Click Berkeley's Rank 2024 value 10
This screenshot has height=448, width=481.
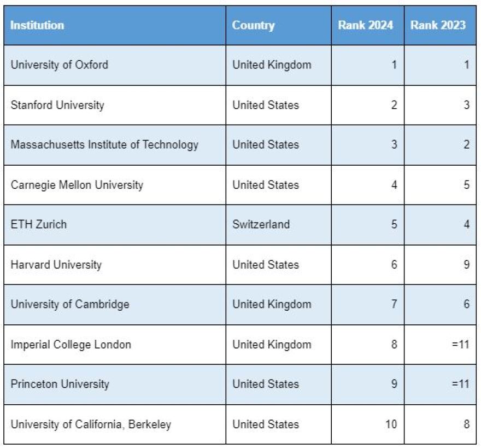pyautogui.click(x=390, y=424)
